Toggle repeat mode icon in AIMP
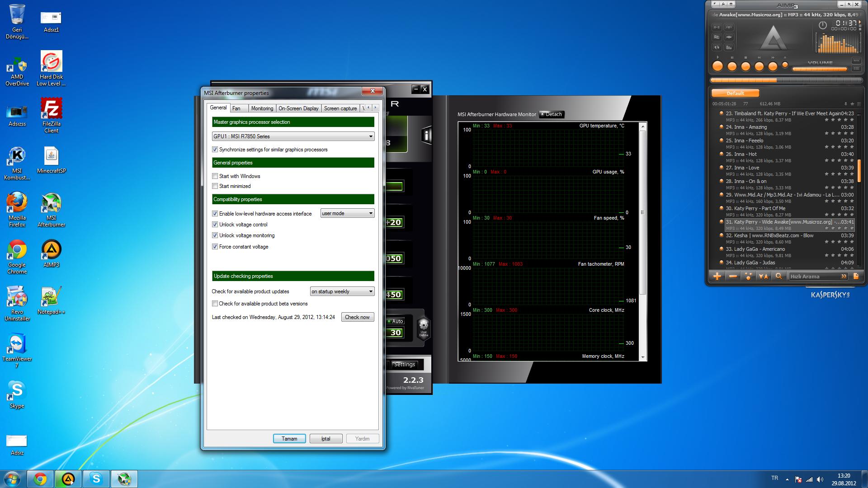 point(717,47)
